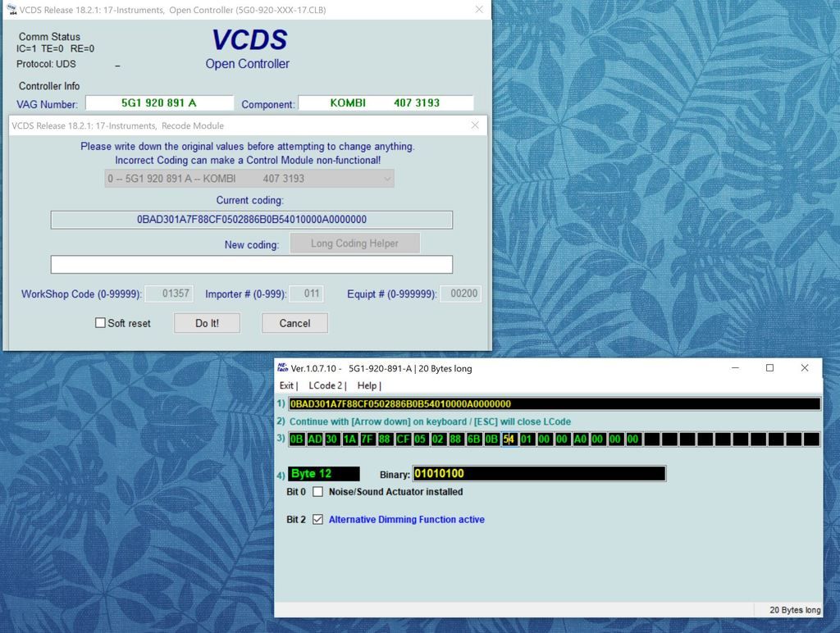This screenshot has width=840, height=633.
Task: Click the 20 Bytes long status bar text
Action: point(795,610)
